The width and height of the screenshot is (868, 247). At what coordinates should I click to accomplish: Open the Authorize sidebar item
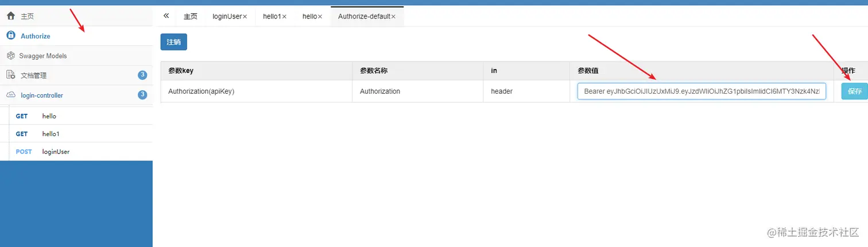[76, 36]
